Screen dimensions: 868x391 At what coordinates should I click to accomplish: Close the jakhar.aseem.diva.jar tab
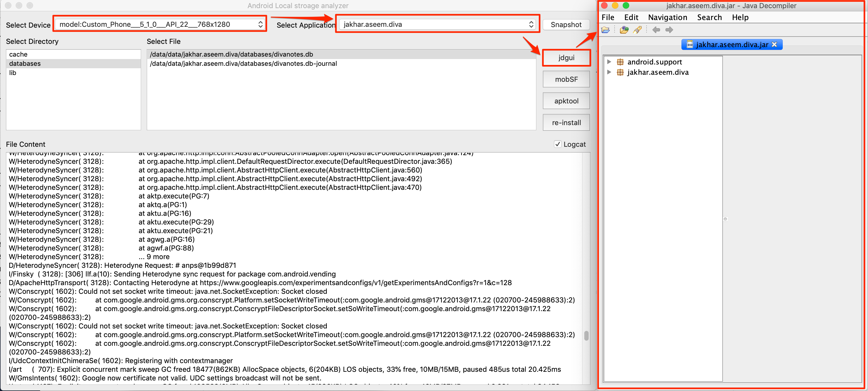click(x=774, y=44)
